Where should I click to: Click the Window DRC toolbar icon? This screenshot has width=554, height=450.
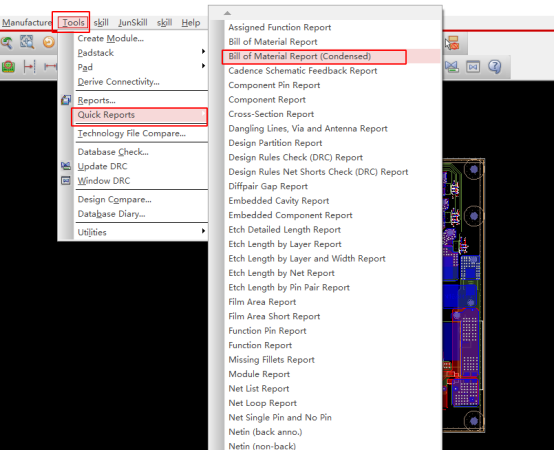[473, 67]
